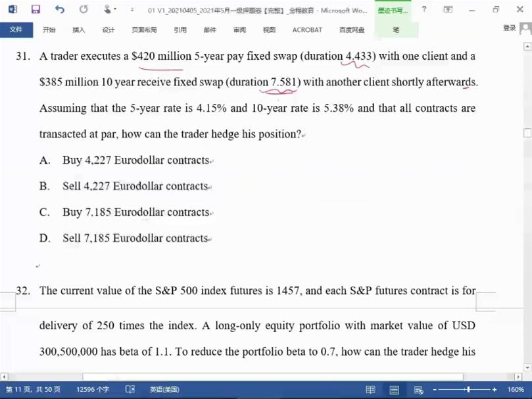This screenshot has height=399, width=532.
Task: Click the vertical scrollbar down arrow
Action: click(x=527, y=367)
